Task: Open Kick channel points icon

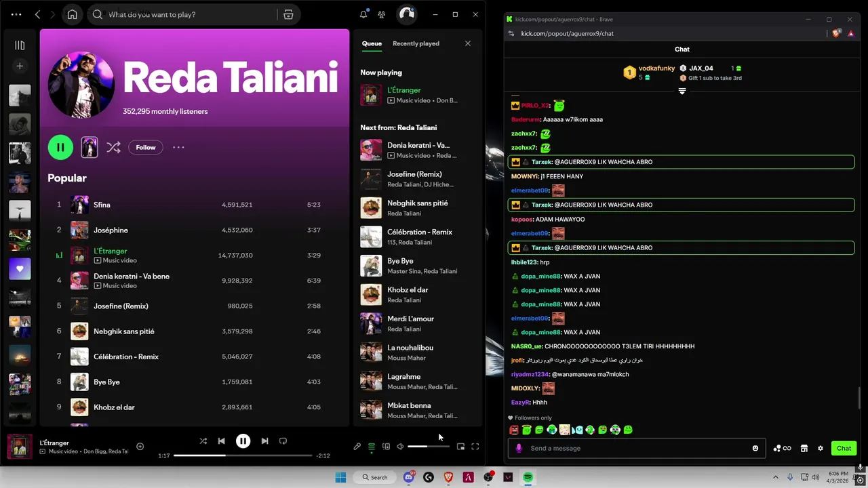Action: (782, 448)
